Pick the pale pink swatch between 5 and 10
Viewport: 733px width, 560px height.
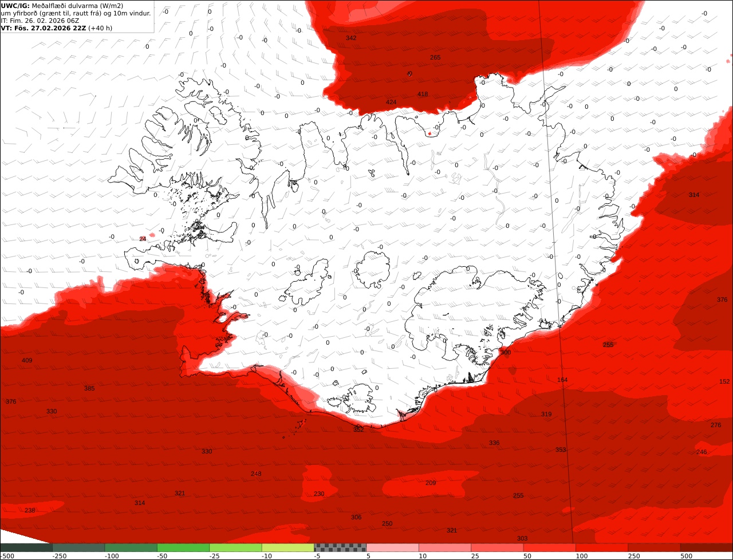(x=393, y=547)
